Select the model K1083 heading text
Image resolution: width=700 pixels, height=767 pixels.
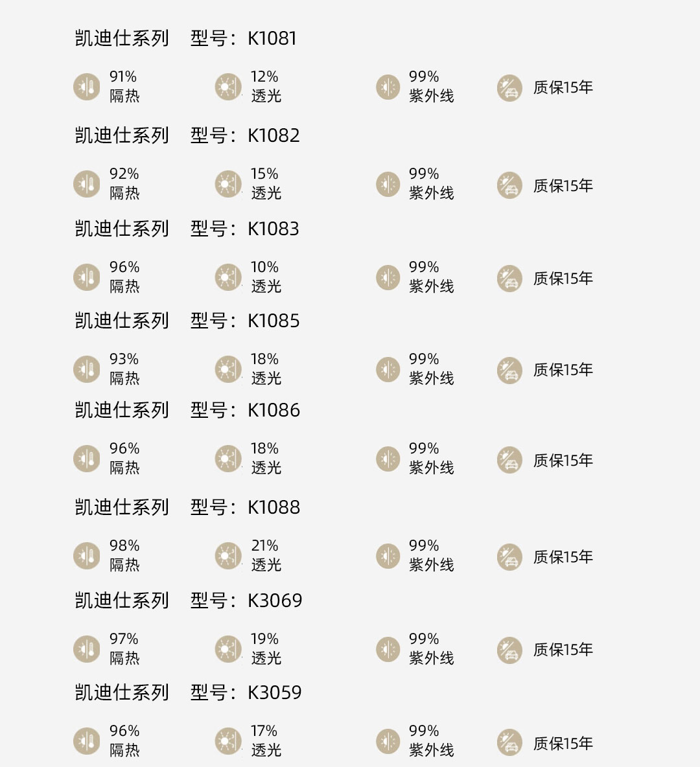[245, 229]
